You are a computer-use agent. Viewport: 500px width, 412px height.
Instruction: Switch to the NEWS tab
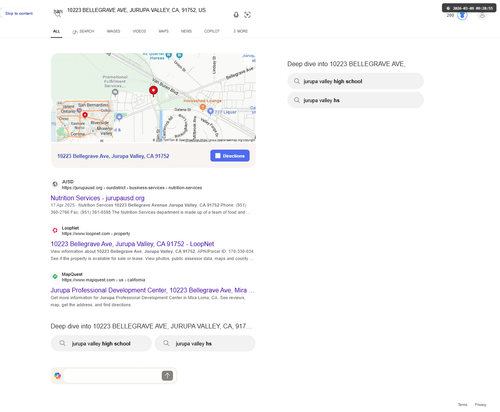186,31
